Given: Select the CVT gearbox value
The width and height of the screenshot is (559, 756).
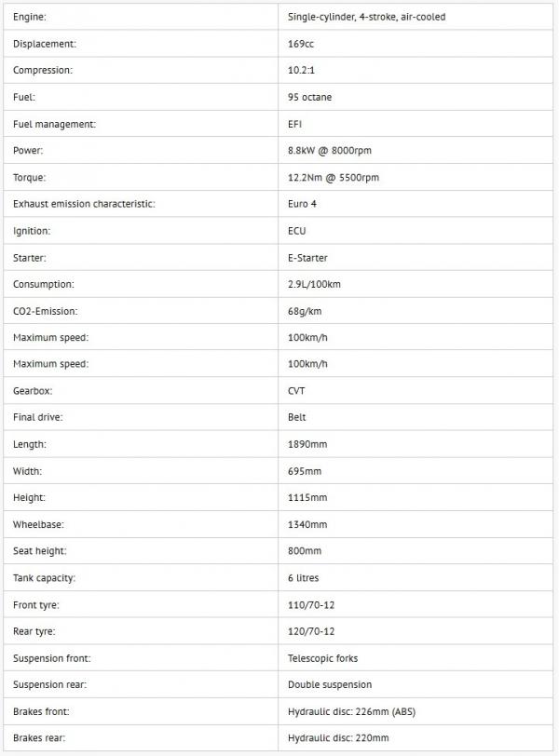Looking at the screenshot, I should (296, 391).
